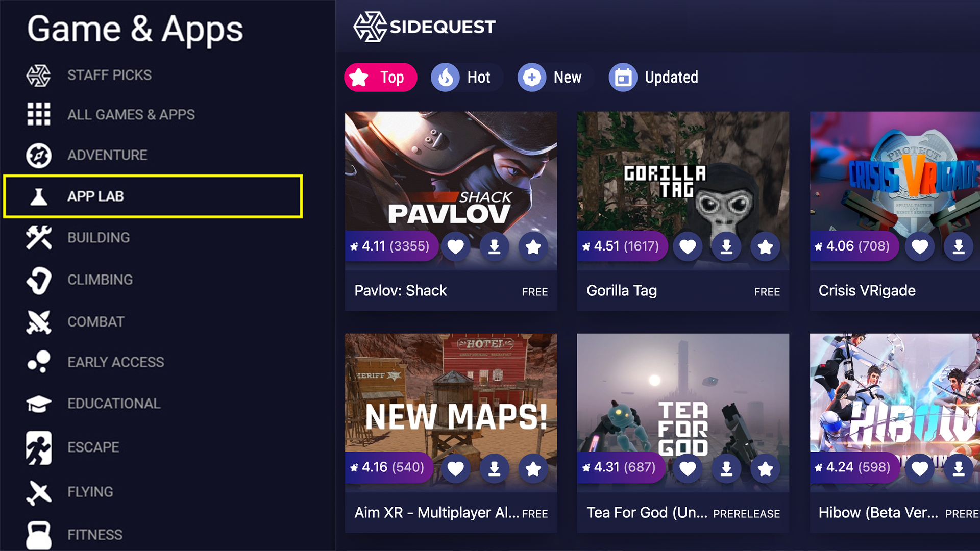980x551 pixels.
Task: Switch to the Hot filter tab
Action: [467, 78]
